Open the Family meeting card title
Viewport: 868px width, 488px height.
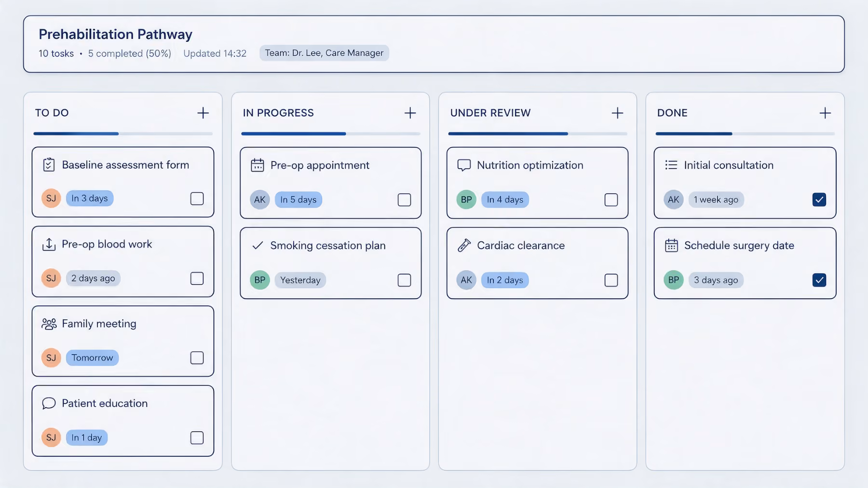click(99, 324)
